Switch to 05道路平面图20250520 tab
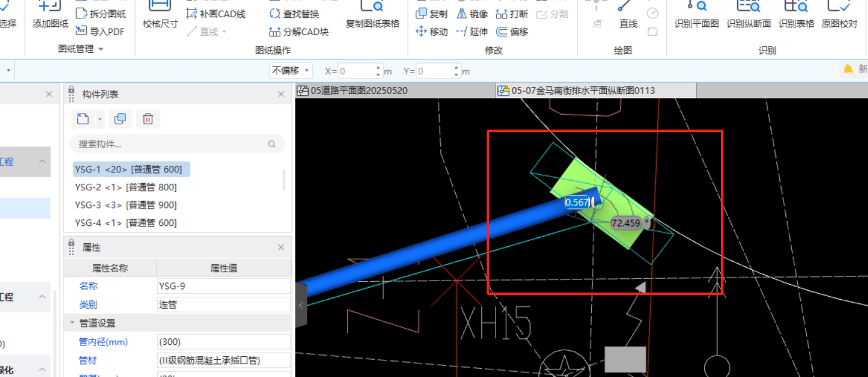This screenshot has width=868, height=377. pos(395,90)
